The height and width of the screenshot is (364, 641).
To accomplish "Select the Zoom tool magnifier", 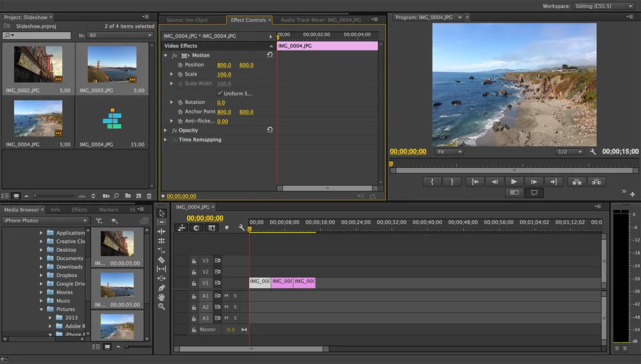I will [162, 307].
